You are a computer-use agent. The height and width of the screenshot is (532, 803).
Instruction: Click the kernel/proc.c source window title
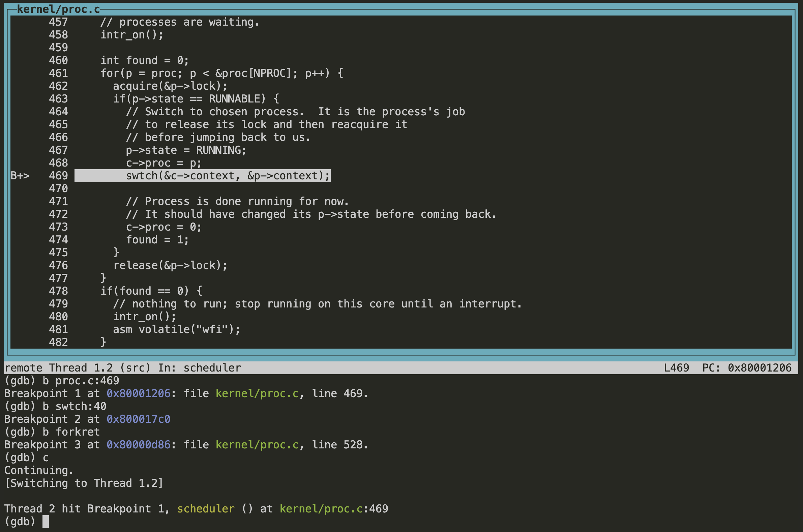click(x=58, y=9)
